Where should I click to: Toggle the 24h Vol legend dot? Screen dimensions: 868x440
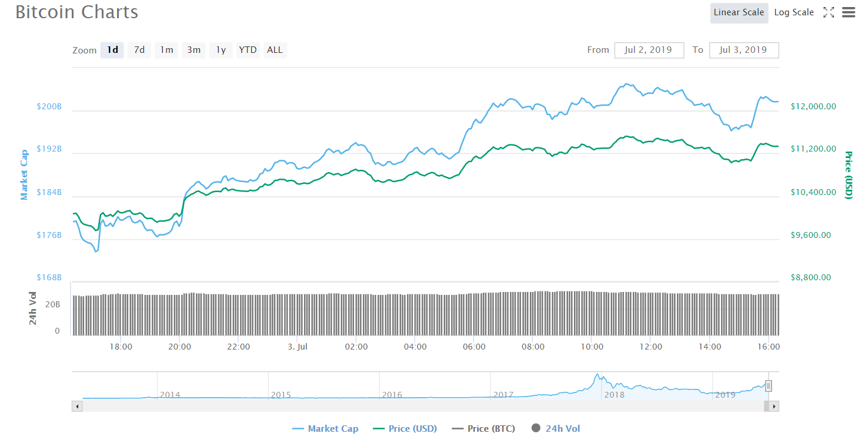(536, 428)
